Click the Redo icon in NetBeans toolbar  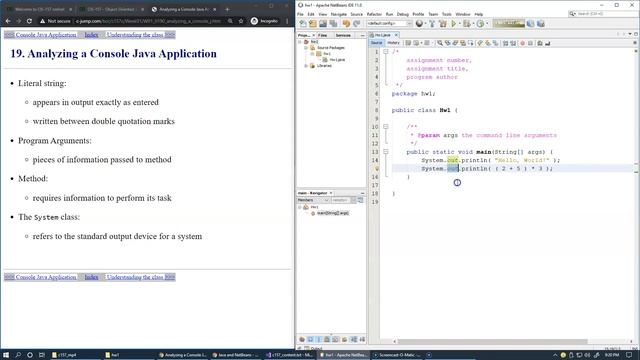(356, 24)
